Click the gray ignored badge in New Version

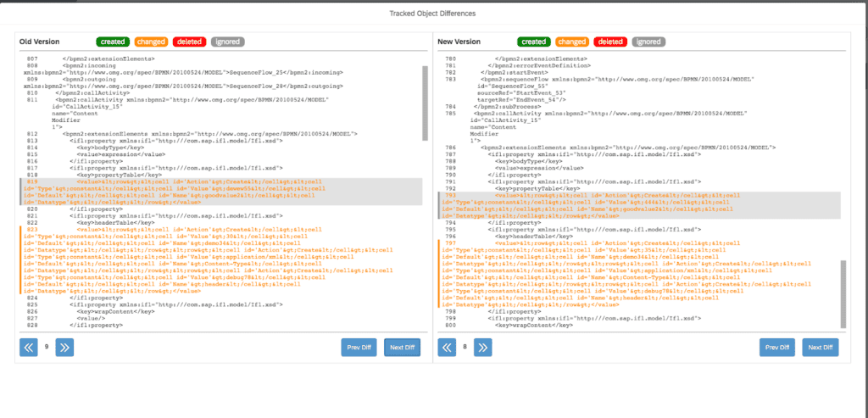(x=648, y=42)
